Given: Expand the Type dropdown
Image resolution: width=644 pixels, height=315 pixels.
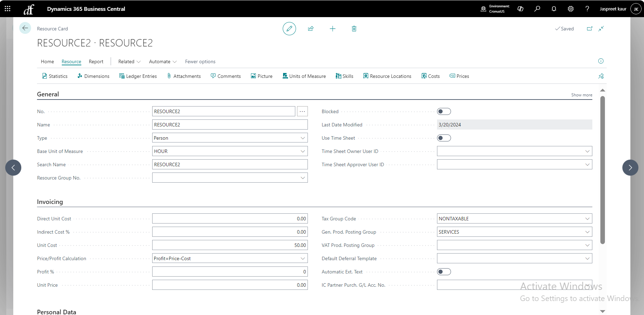Looking at the screenshot, I should [303, 138].
